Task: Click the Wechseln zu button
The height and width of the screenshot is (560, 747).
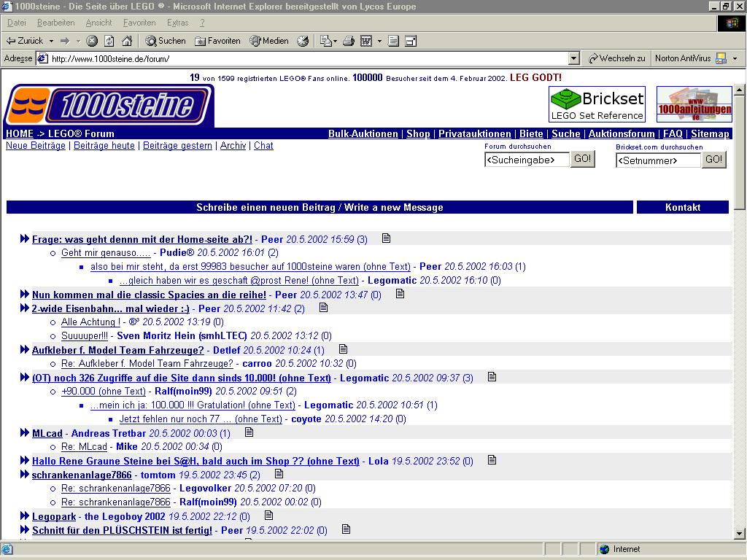Action: pyautogui.click(x=617, y=58)
